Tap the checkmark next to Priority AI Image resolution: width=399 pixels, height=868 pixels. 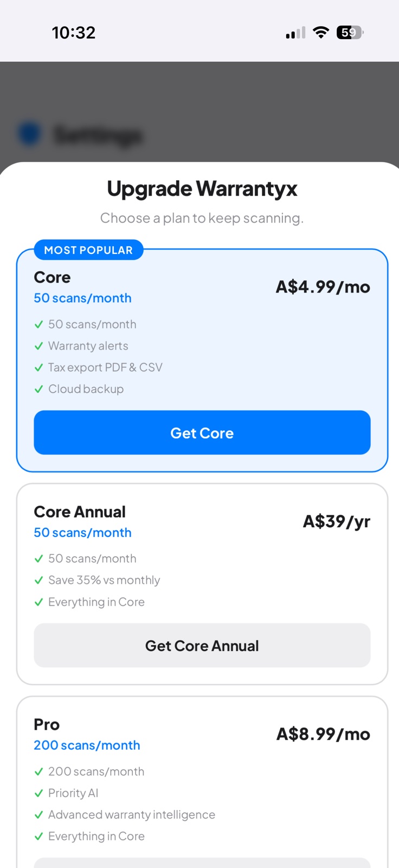(38, 793)
